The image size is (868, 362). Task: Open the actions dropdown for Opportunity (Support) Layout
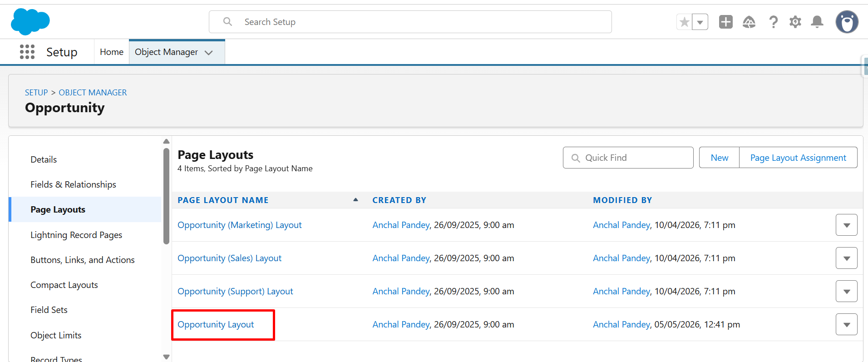pos(846,291)
